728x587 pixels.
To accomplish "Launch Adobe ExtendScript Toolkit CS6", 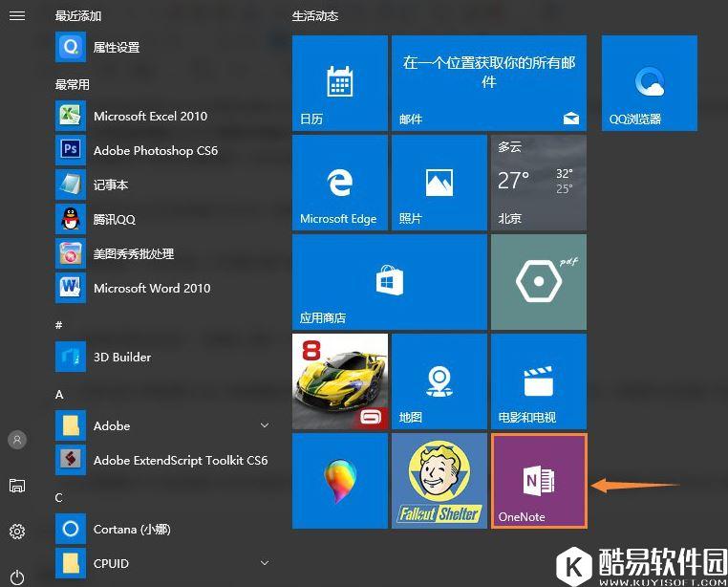I will click(162, 460).
